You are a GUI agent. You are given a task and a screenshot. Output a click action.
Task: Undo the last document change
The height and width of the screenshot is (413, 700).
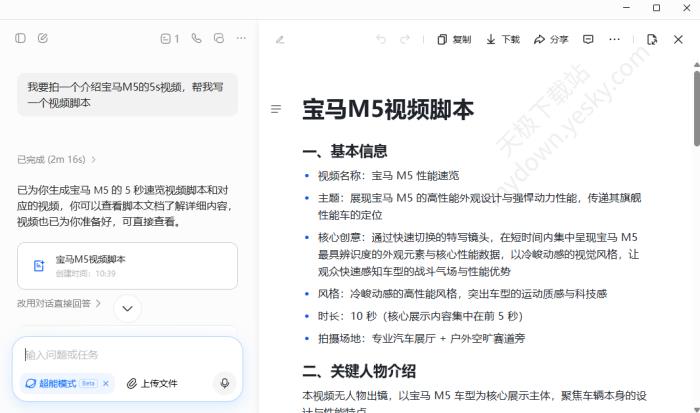(x=381, y=39)
